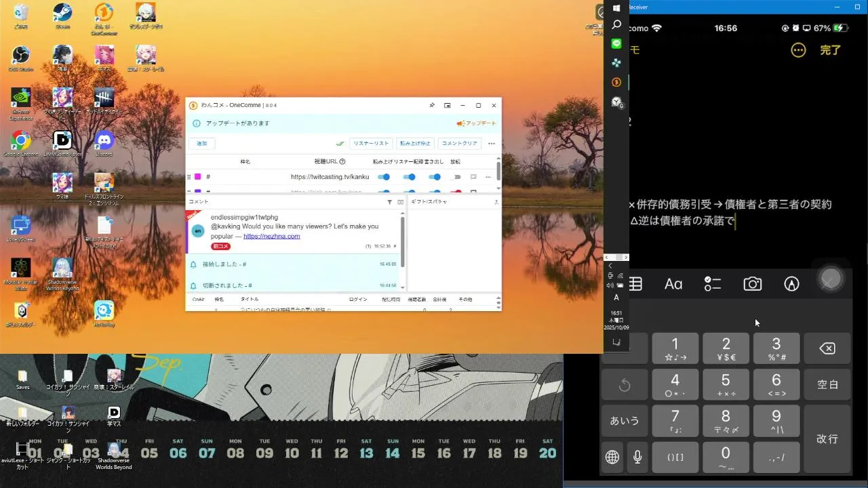The image size is (868, 488).
Task: Open the nezhna.com link in the comment
Action: point(271,236)
